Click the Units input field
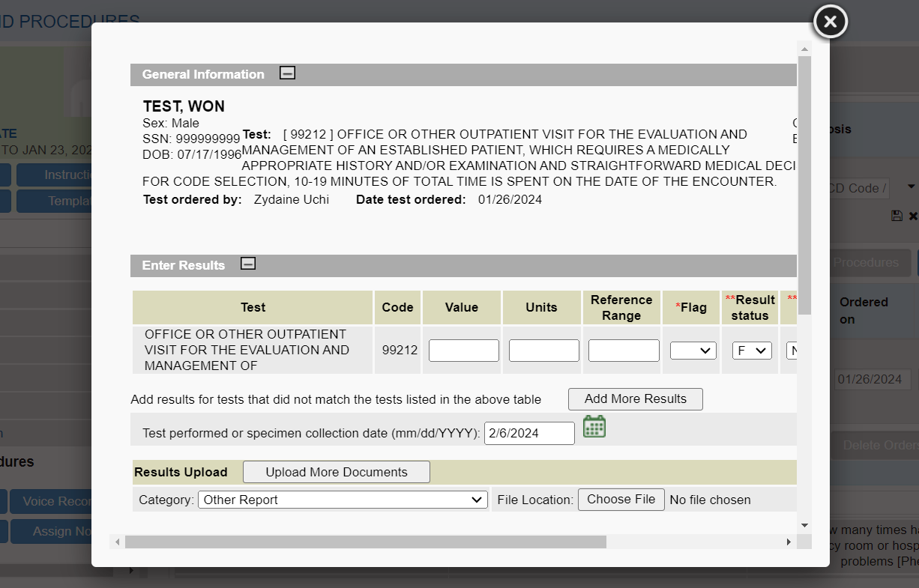Image resolution: width=919 pixels, height=588 pixels. 543,351
